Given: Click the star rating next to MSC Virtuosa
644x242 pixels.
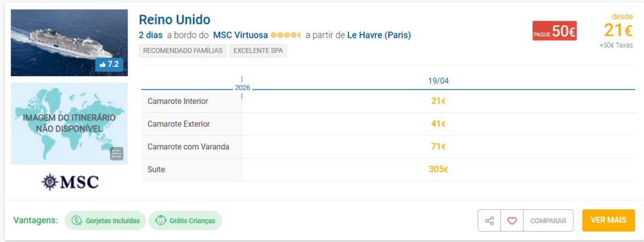Looking at the screenshot, I should coord(286,35).
